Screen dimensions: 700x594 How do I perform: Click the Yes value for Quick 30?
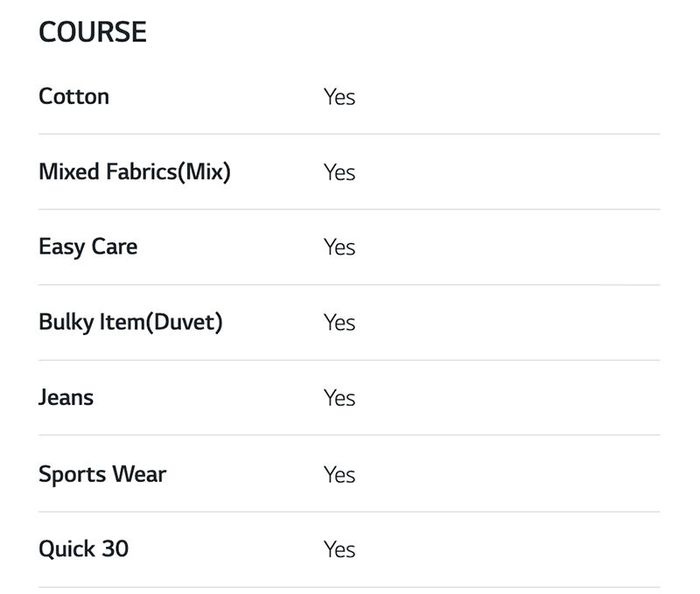coord(339,550)
